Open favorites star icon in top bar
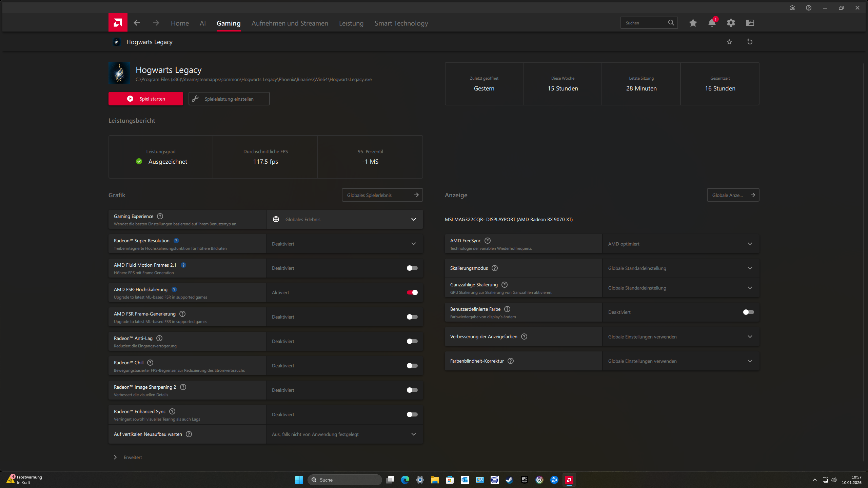 coord(693,23)
